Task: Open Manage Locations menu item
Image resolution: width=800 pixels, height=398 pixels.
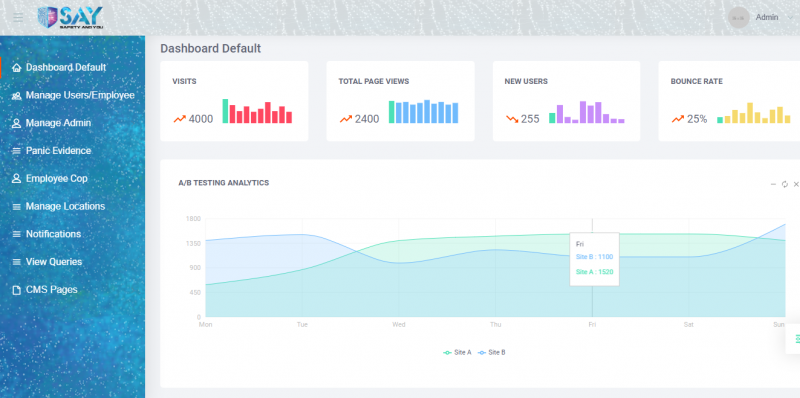Action: (65, 206)
